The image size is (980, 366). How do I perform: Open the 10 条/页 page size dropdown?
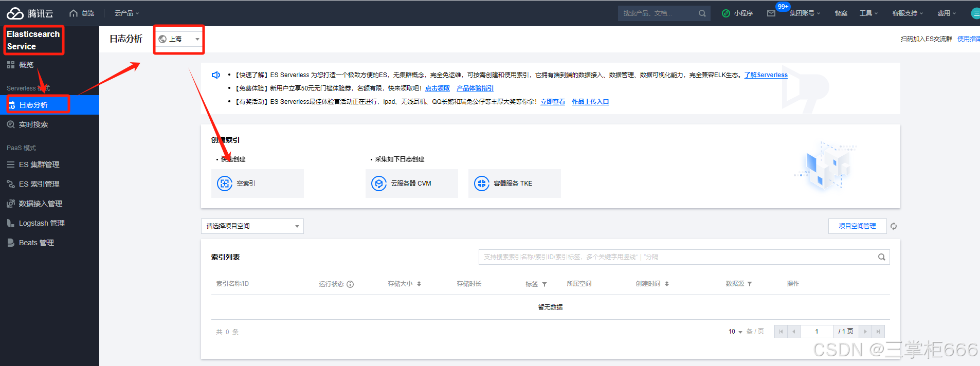pos(735,332)
